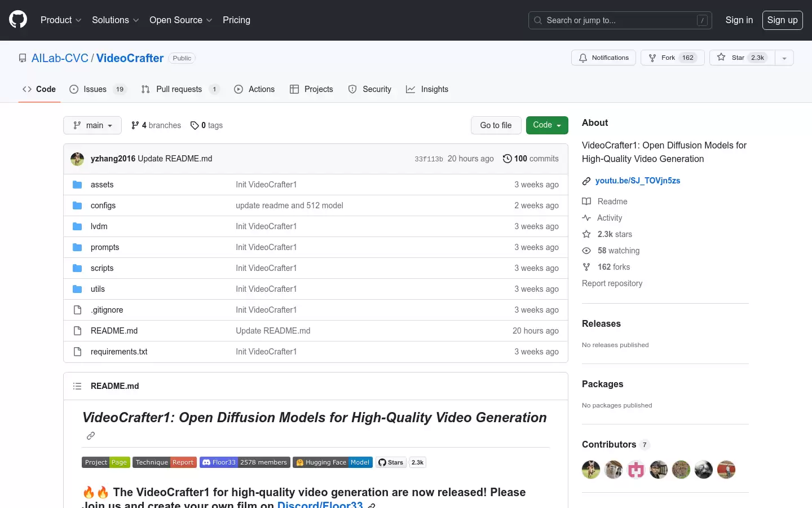Expand the main branch selector
The image size is (812, 508).
coord(92,125)
